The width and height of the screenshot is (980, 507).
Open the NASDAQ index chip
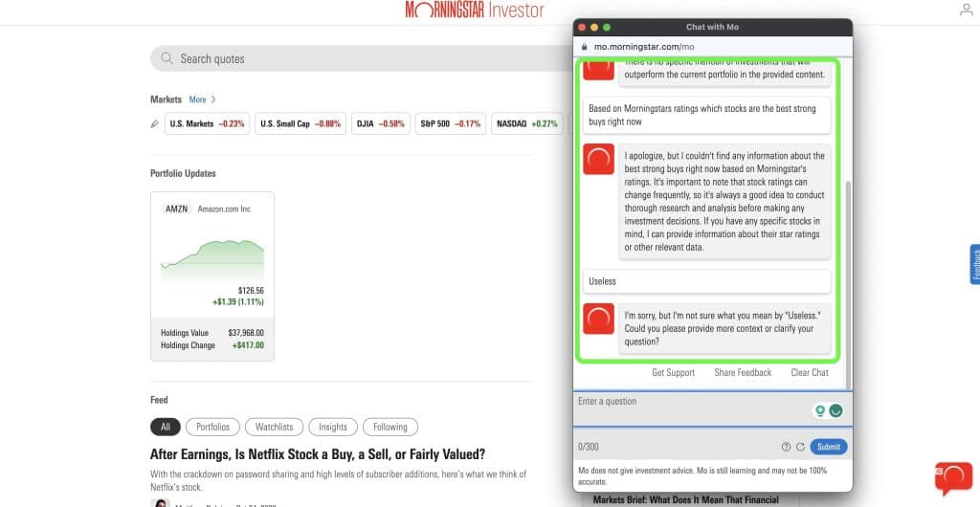point(527,123)
